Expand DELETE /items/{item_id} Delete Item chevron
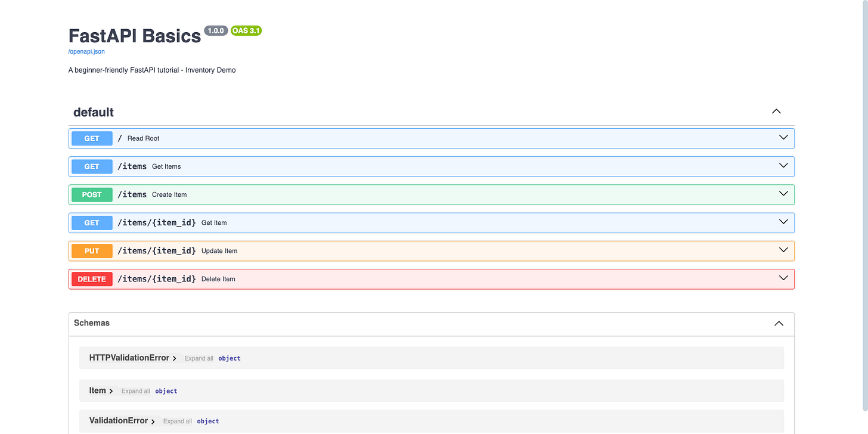Screen dimensions: 868x434 (x=784, y=278)
